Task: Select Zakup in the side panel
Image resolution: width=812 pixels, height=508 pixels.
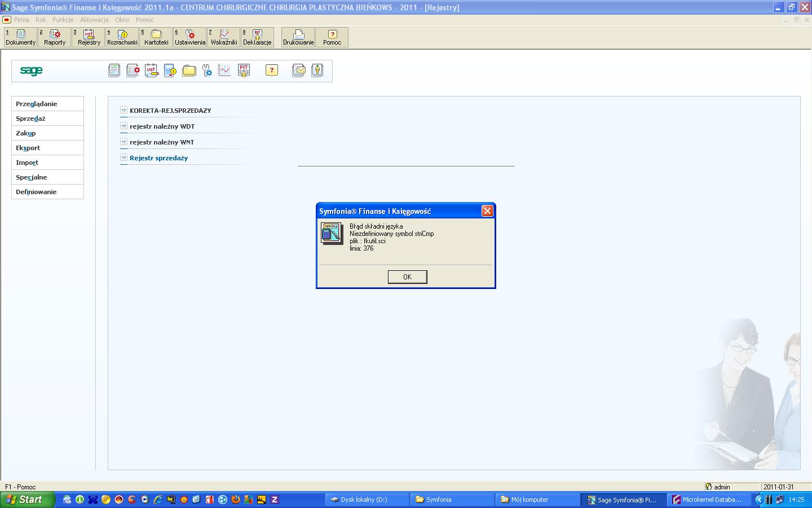Action: pos(47,133)
